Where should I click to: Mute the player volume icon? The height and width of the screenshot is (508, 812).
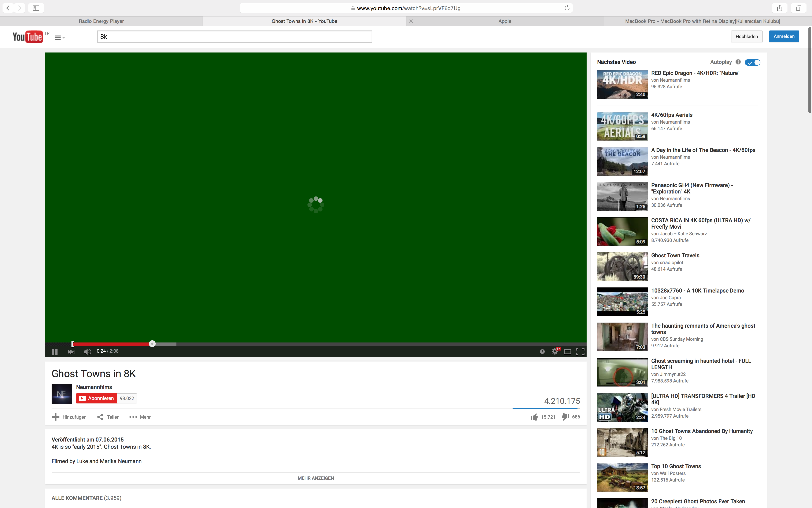click(87, 351)
